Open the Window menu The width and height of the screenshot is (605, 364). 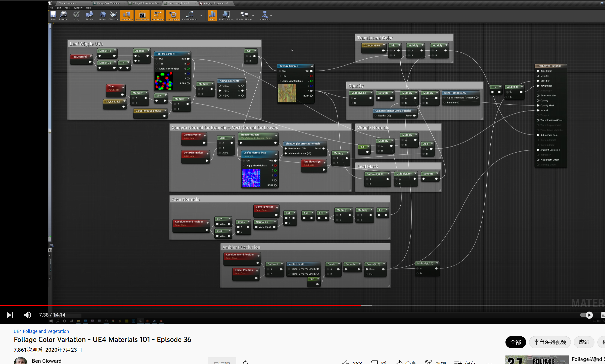78,8
